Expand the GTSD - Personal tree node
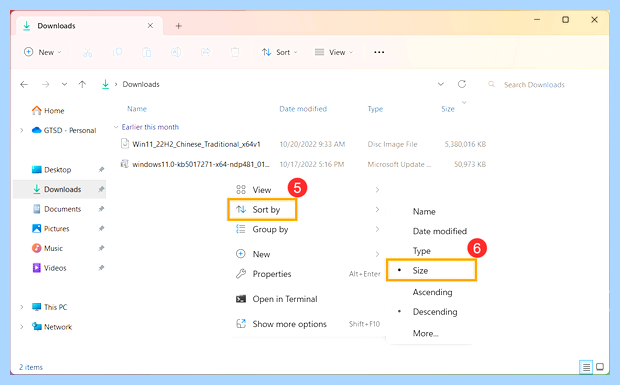 click(22, 130)
